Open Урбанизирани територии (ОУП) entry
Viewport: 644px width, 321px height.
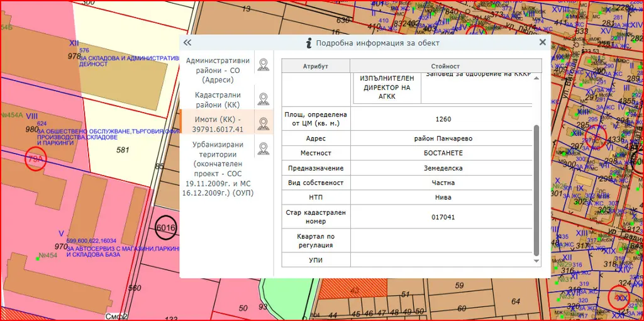[218, 169]
